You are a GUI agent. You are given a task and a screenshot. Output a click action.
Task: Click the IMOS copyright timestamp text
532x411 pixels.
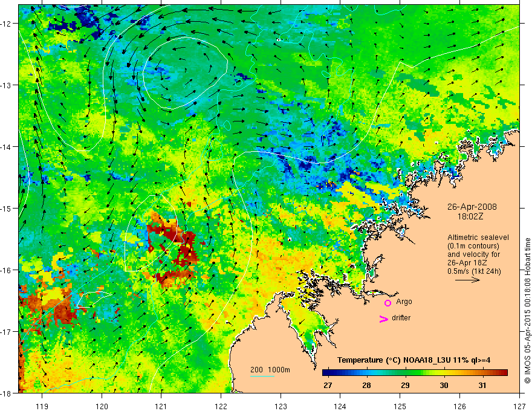tap(528, 311)
